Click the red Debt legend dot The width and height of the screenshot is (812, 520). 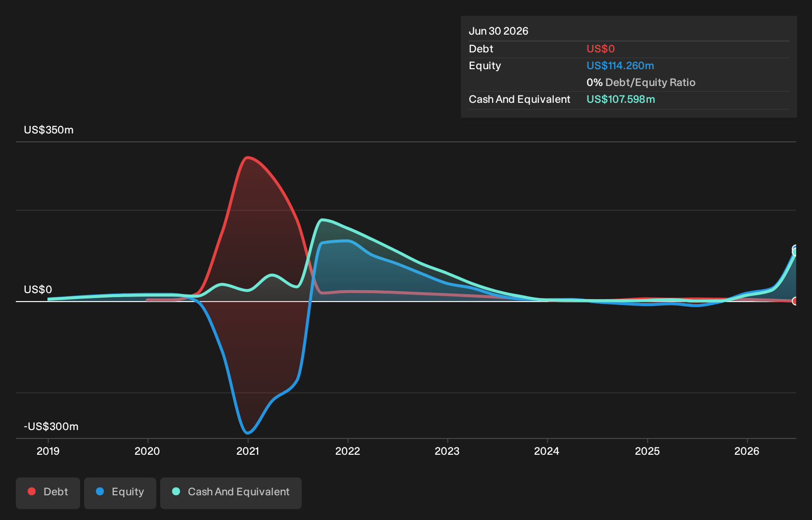[32, 491]
